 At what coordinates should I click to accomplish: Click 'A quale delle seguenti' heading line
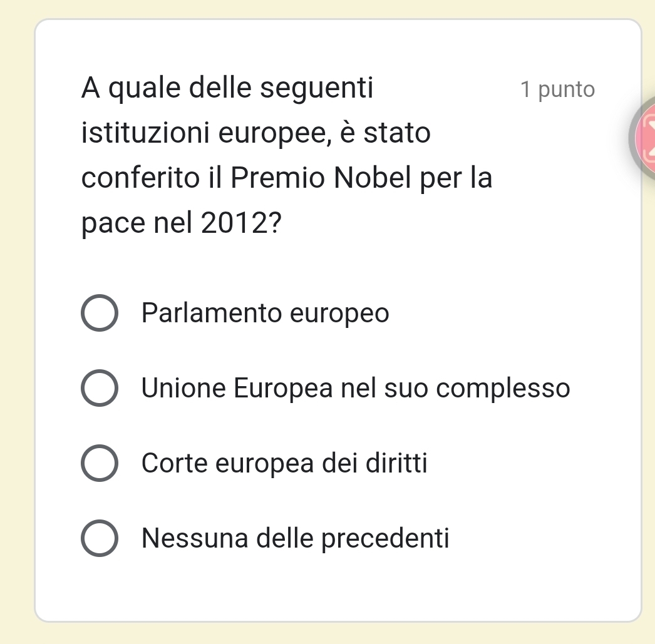(x=227, y=88)
